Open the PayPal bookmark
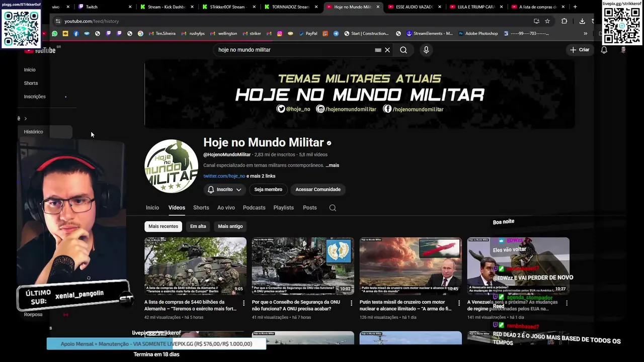This screenshot has height=362, width=644. click(308, 34)
